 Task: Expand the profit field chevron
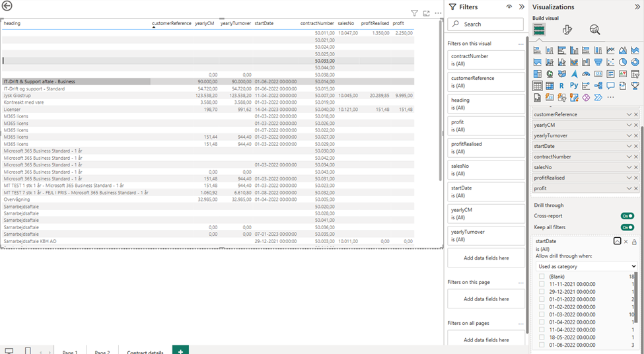point(629,188)
